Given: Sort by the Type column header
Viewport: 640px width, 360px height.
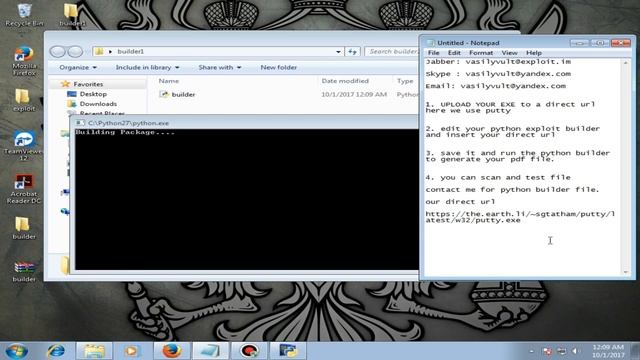Looking at the screenshot, I should click(x=405, y=81).
